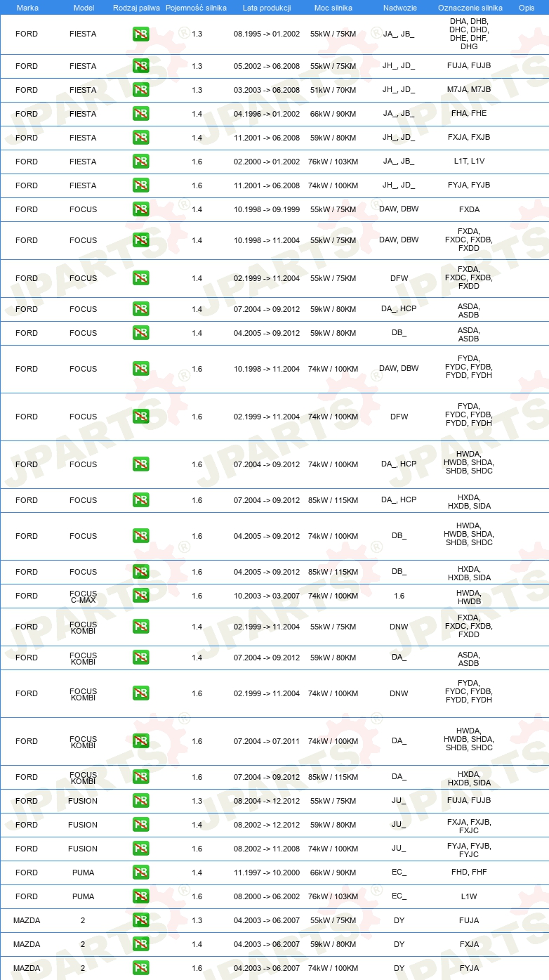Click the Model column header

(84, 8)
